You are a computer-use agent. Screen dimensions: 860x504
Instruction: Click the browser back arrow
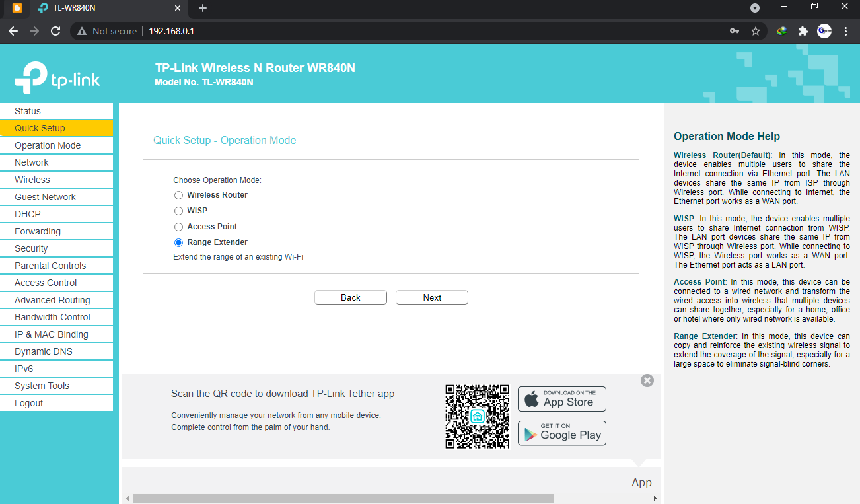13,31
